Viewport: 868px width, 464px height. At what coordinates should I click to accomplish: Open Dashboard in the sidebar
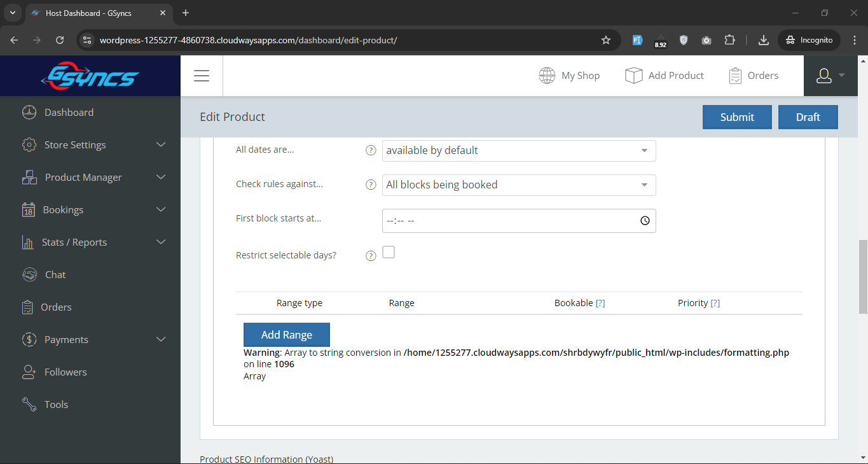coord(69,113)
